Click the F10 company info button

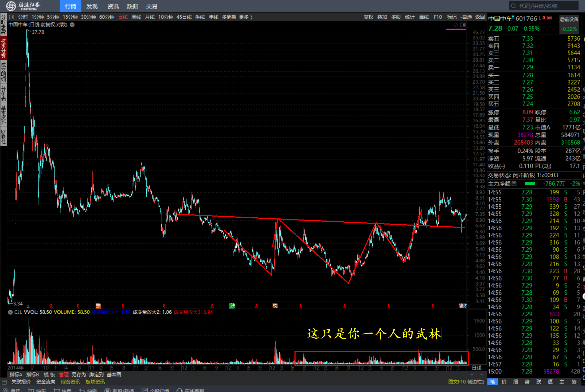point(438,17)
